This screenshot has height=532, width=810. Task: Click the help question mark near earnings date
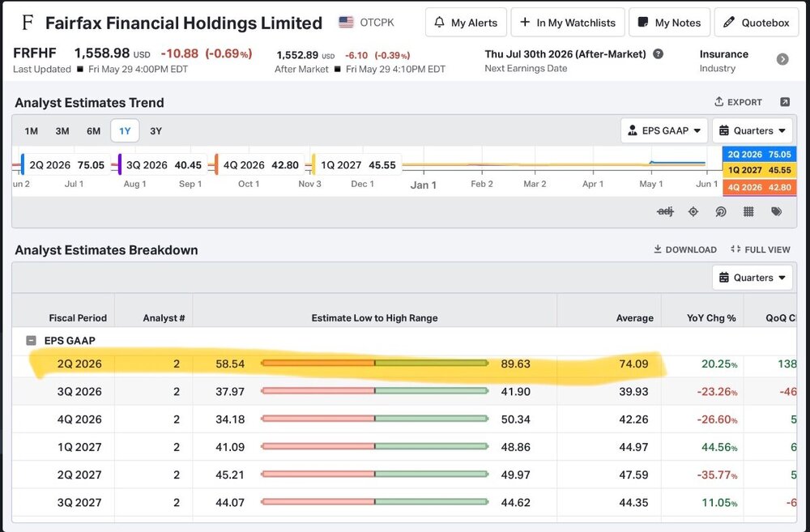tap(658, 53)
